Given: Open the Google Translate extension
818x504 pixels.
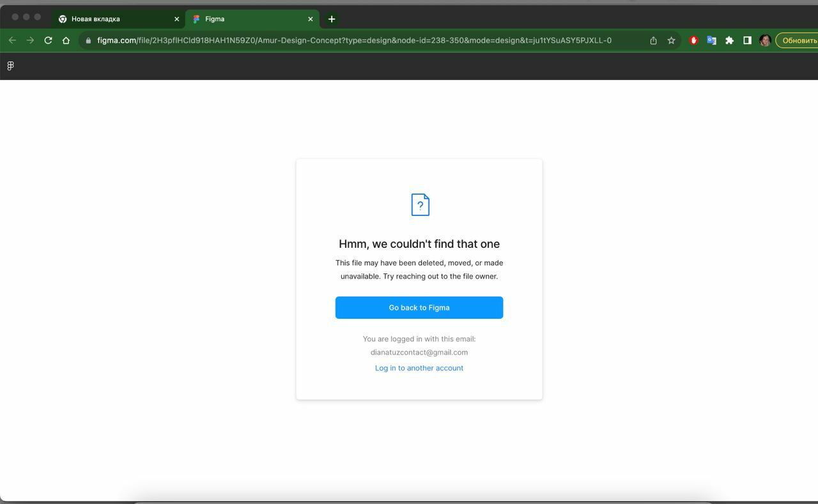Looking at the screenshot, I should 711,40.
